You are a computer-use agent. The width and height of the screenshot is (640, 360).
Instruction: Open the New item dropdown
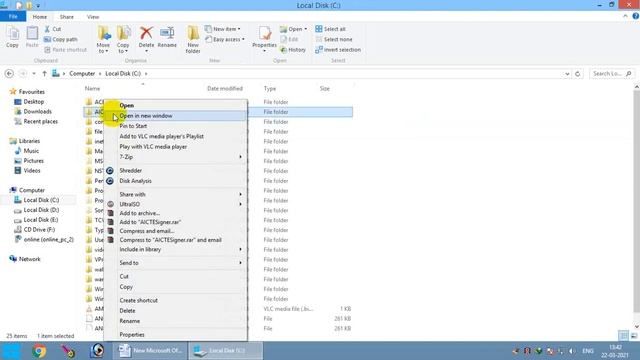pyautogui.click(x=223, y=29)
